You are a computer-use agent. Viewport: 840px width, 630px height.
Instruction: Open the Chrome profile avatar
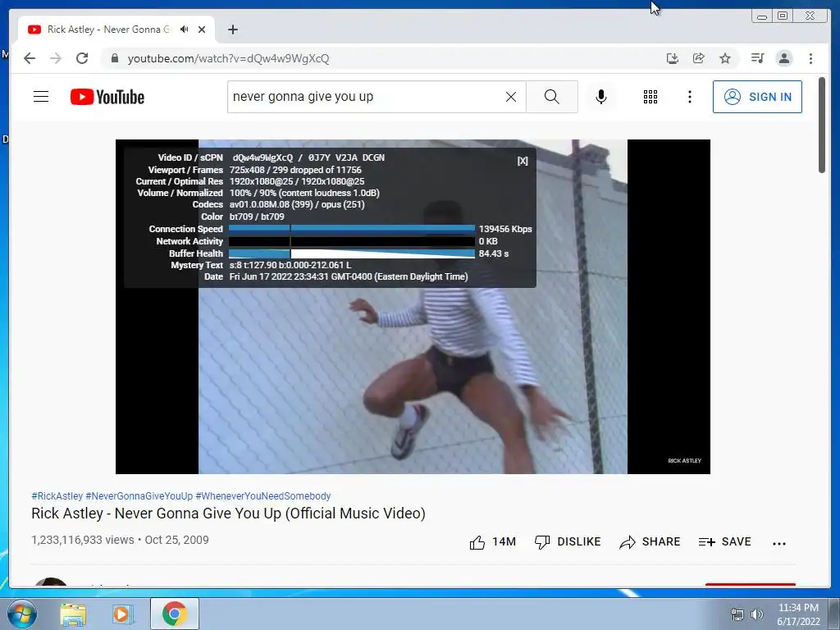(x=783, y=58)
